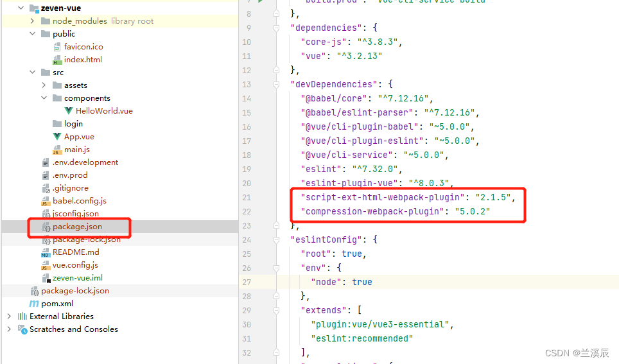Viewport: 619px width, 364px height.
Task: Click the login folder icon
Action: coord(57,123)
